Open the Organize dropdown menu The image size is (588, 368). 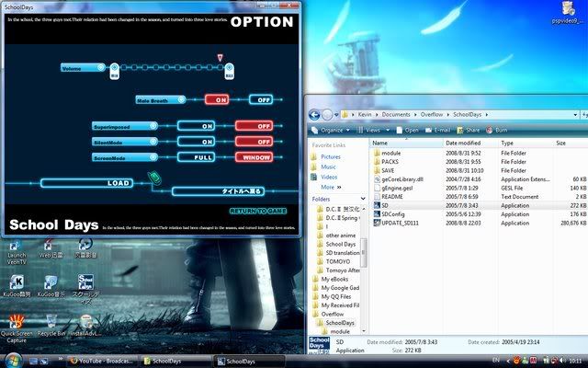point(334,131)
